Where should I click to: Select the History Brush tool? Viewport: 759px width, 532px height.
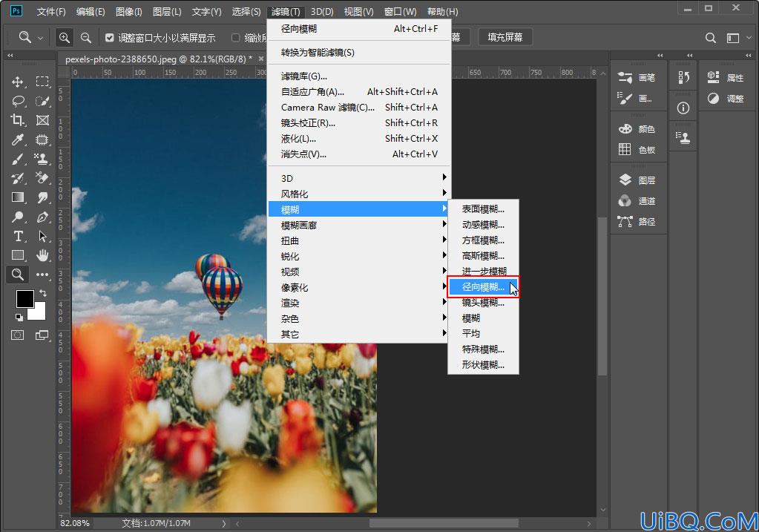(x=18, y=179)
